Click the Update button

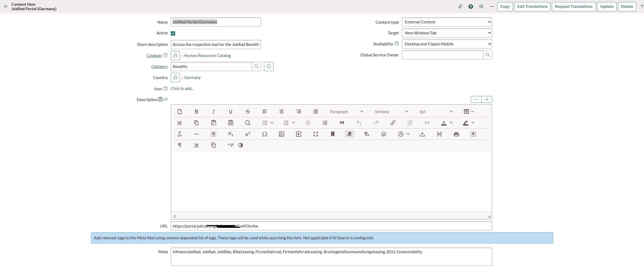[x=607, y=7]
